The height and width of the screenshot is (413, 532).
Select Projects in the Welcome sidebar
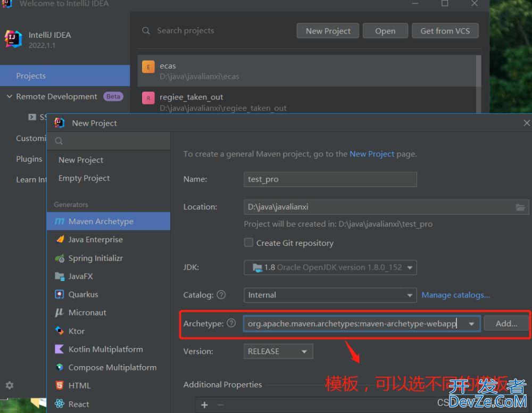[65, 76]
